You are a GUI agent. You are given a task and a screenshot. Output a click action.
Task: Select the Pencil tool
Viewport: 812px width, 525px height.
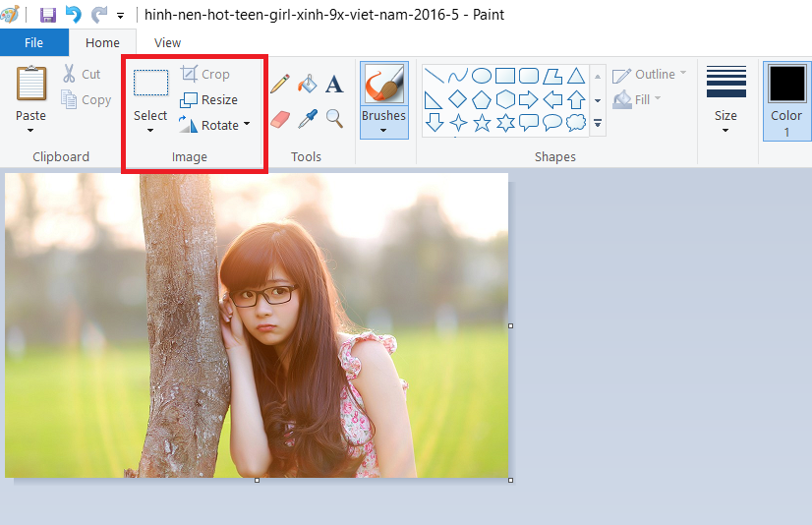(x=280, y=84)
